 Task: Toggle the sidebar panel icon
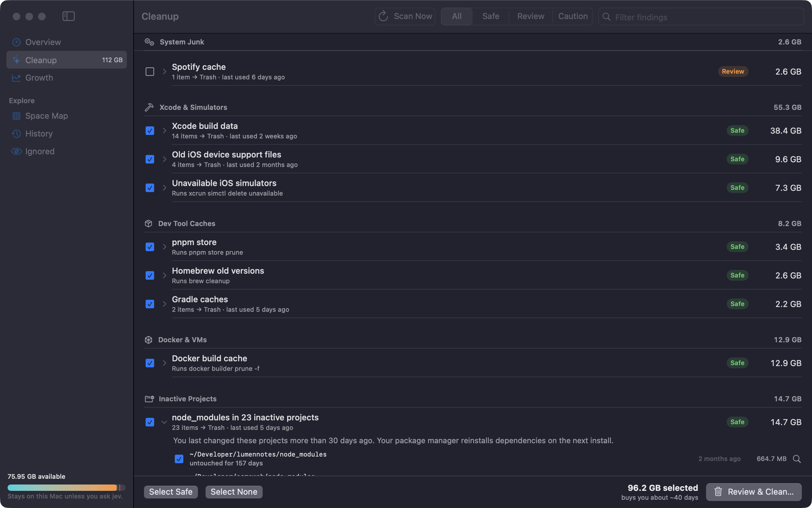[x=69, y=16]
